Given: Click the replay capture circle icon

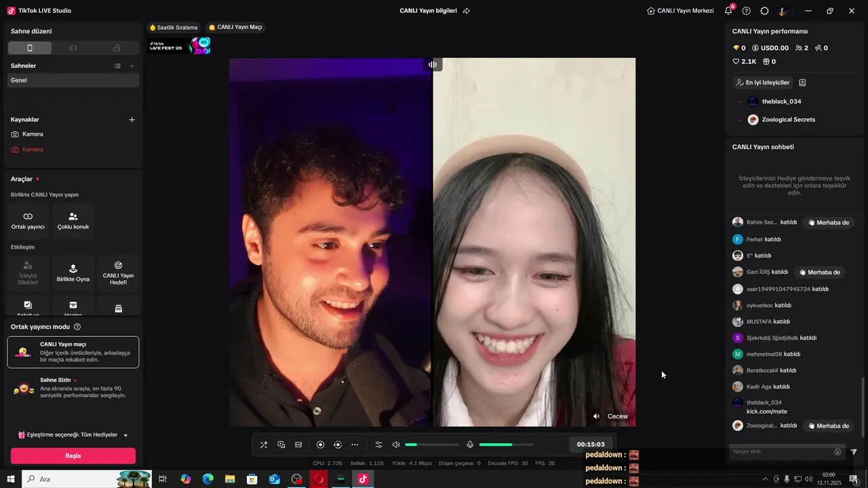Looking at the screenshot, I should pyautogui.click(x=338, y=445).
